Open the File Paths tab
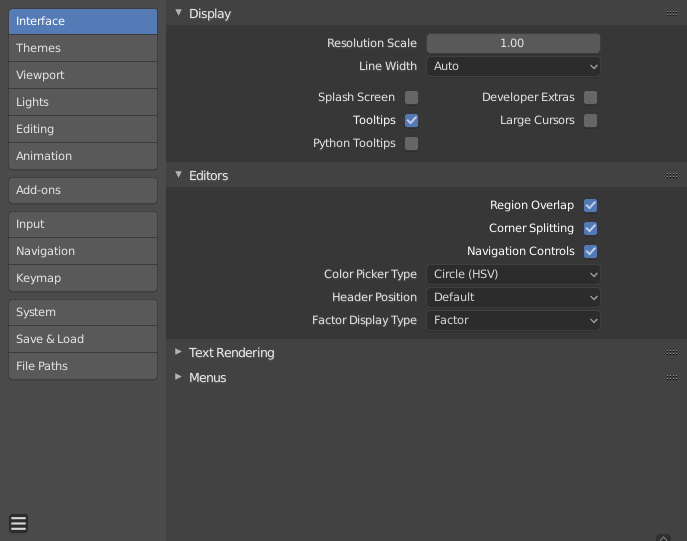 (x=83, y=366)
